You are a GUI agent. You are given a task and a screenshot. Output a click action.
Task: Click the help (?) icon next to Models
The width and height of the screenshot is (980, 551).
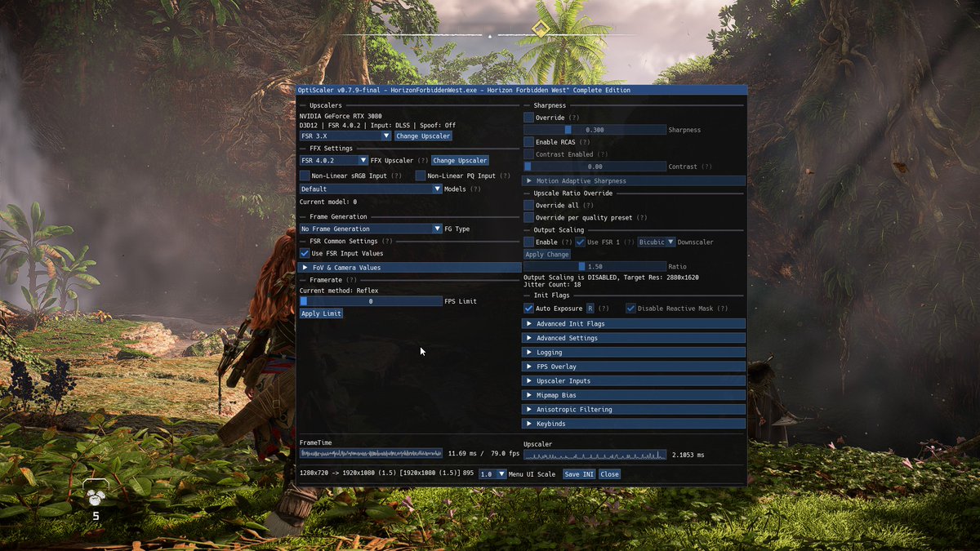475,189
